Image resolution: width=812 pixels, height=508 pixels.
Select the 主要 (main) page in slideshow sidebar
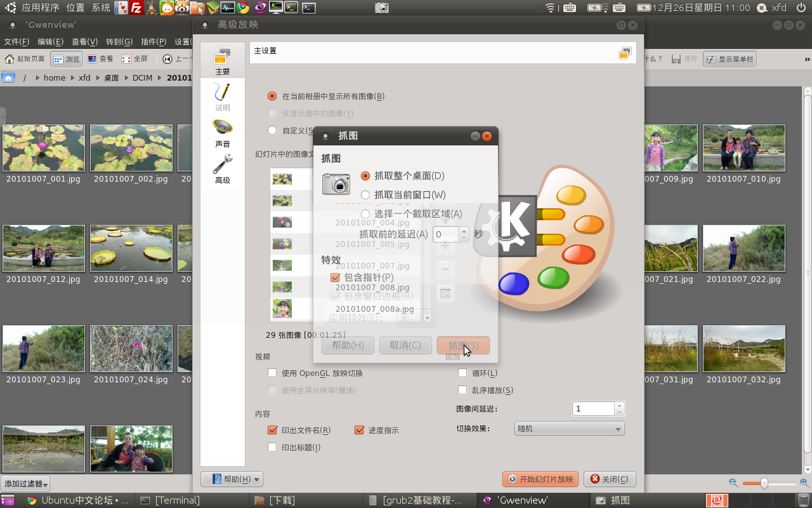pos(222,61)
